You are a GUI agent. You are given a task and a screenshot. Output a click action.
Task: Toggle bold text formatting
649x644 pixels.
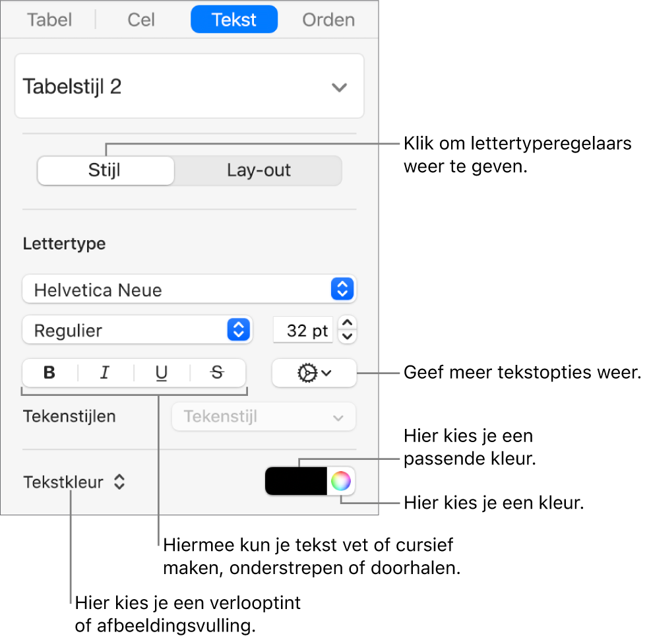coord(49,373)
